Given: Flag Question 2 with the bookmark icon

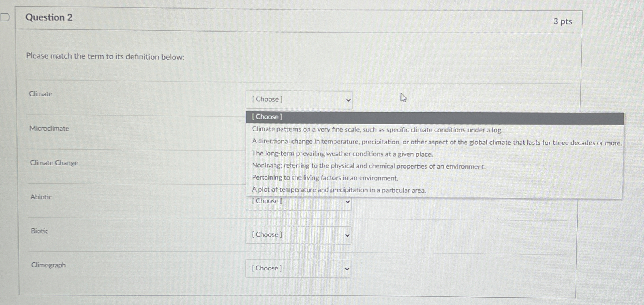Looking at the screenshot, I should click(5, 17).
